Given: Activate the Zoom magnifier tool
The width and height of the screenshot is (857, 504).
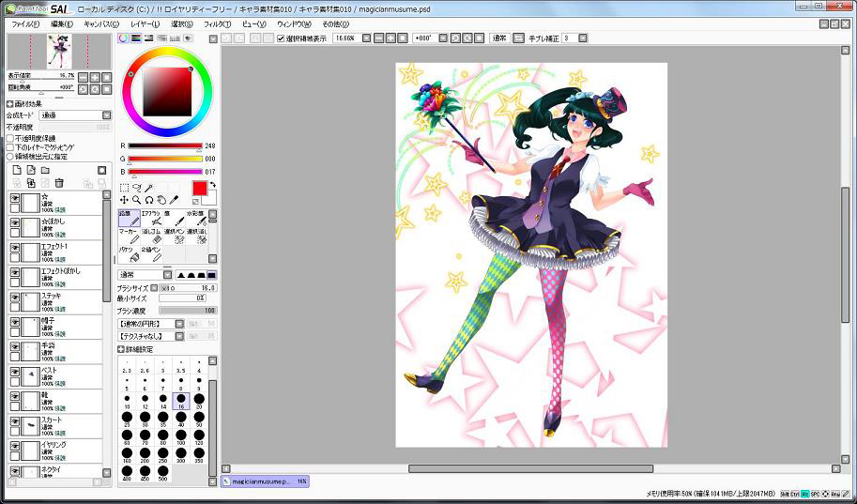Looking at the screenshot, I should pyautogui.click(x=136, y=200).
